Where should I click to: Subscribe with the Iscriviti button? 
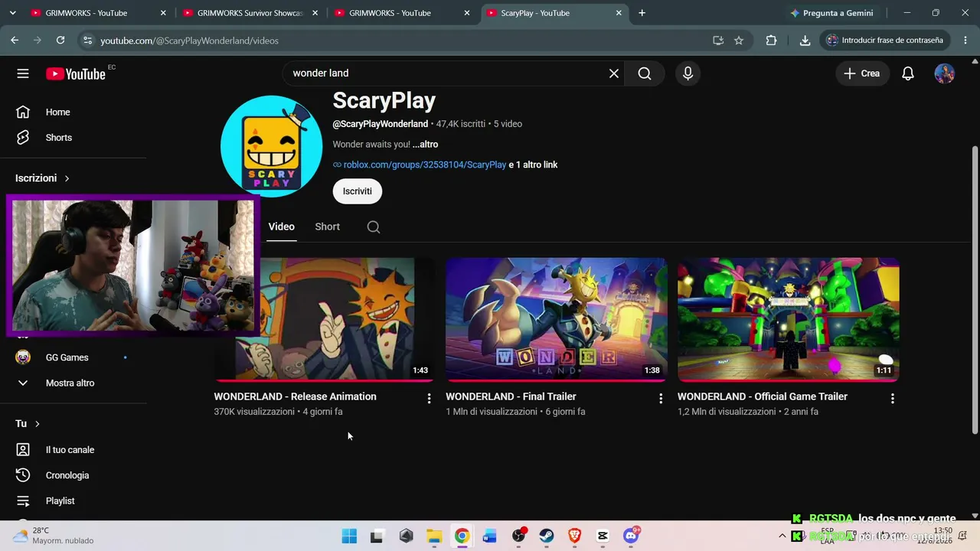pyautogui.click(x=357, y=191)
